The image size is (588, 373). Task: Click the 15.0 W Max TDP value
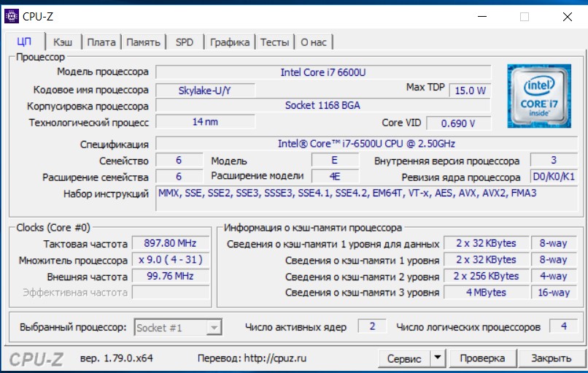(470, 91)
